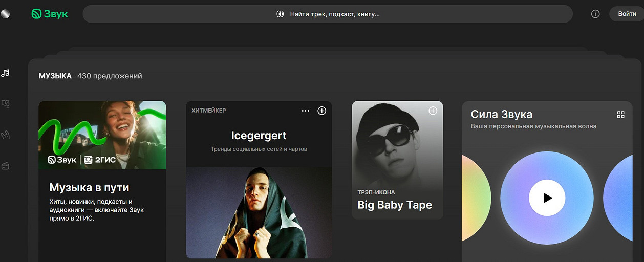Open the Icegergert artist photo
Screen dimensions: 644x262
point(259,212)
